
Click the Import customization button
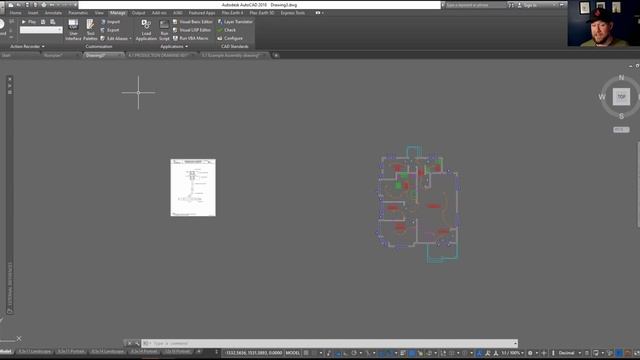pyautogui.click(x=110, y=22)
